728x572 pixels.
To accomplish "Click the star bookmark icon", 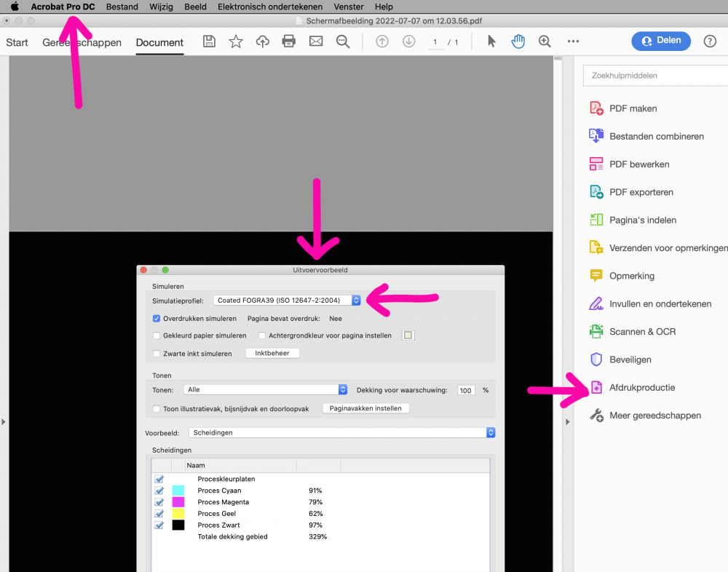I will tap(236, 41).
